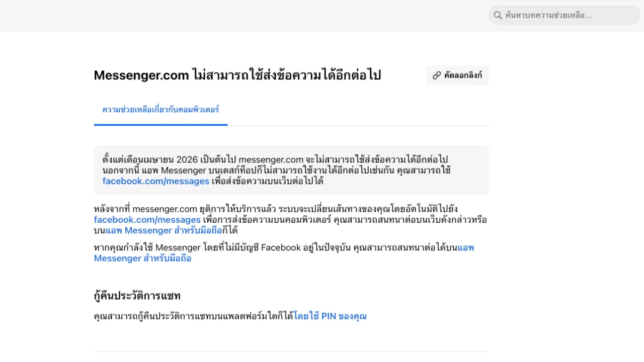Click the chain link icon on copy button

(436, 75)
